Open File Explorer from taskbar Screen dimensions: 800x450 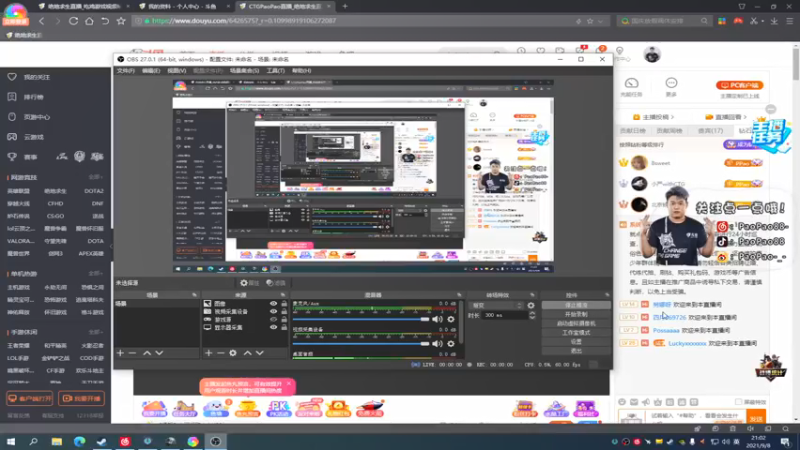coord(57,441)
